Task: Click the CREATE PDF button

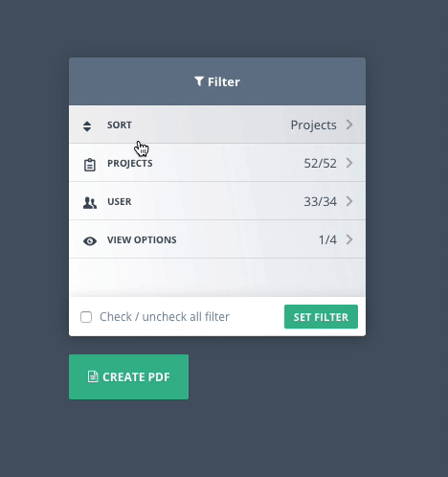Action: 128,376
